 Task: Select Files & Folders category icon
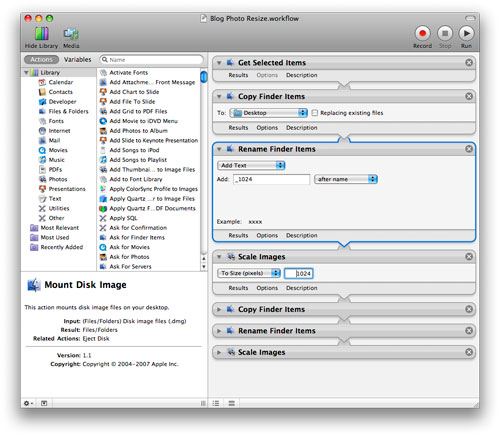tap(42, 111)
